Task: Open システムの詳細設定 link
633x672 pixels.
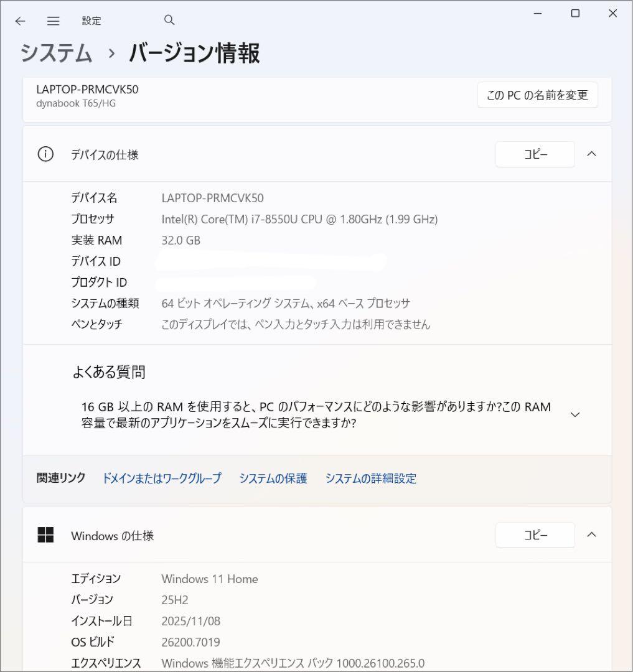Action: 371,478
